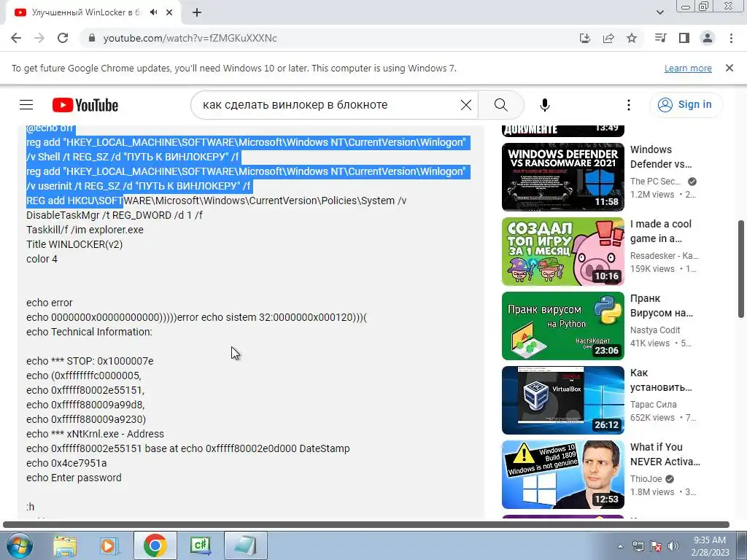Open the C# application in taskbar
Viewport: 747px width, 560px height.
200,545
